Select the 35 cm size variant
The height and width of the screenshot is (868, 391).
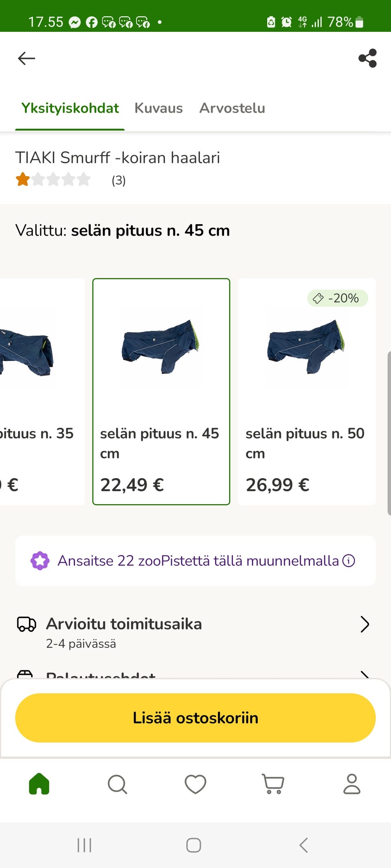coord(41,391)
